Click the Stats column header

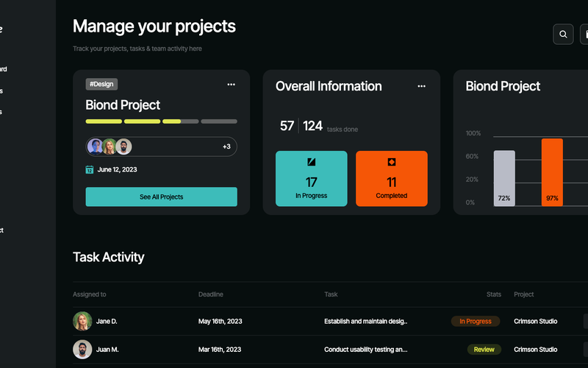493,294
